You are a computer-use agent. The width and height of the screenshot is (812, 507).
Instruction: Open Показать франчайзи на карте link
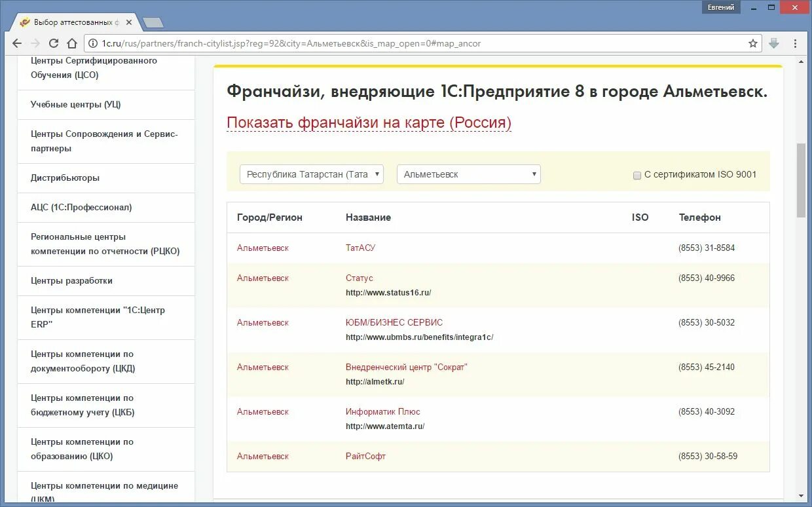(x=369, y=123)
